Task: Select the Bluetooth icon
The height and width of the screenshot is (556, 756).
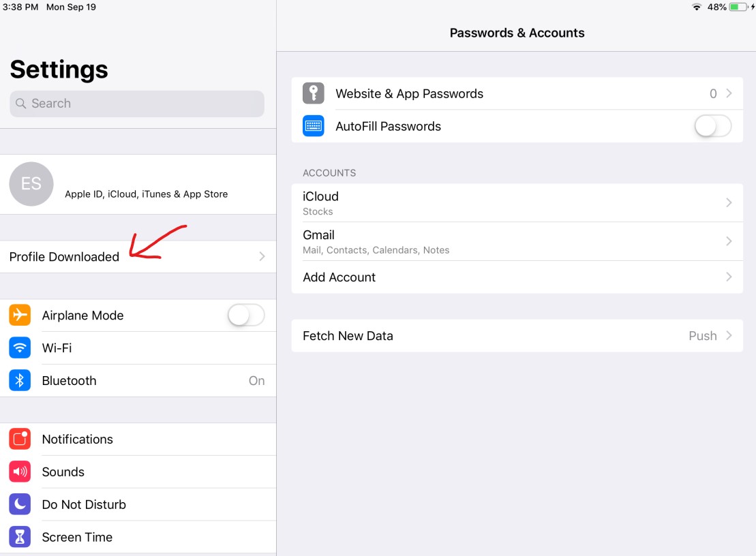Action: (20, 381)
